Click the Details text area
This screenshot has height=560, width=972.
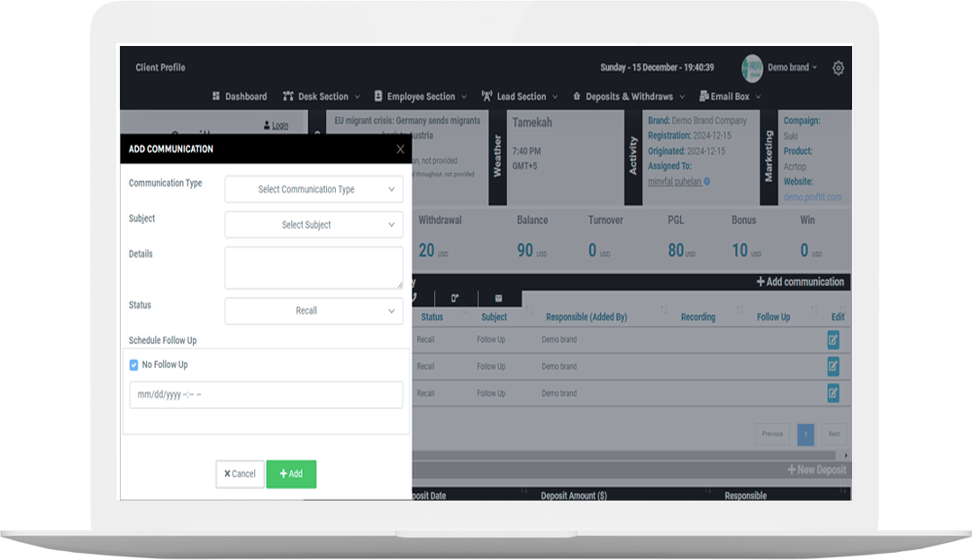pos(313,267)
